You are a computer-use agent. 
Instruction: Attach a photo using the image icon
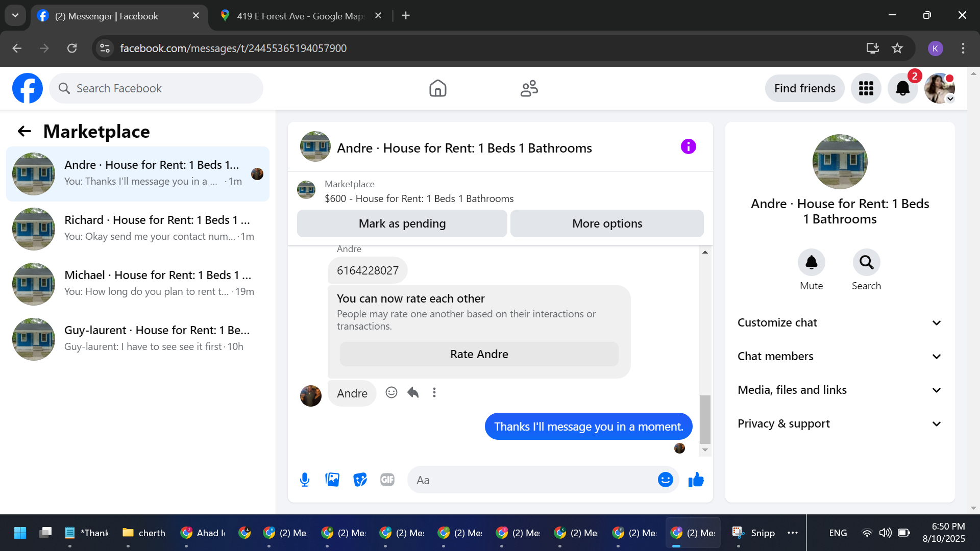332,480
